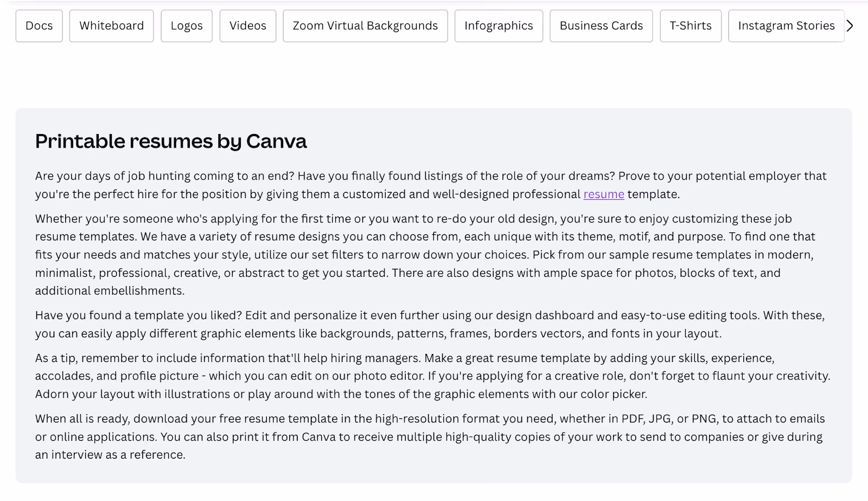This screenshot has width=868, height=501.
Task: Open the T-Shirts category
Action: click(691, 26)
